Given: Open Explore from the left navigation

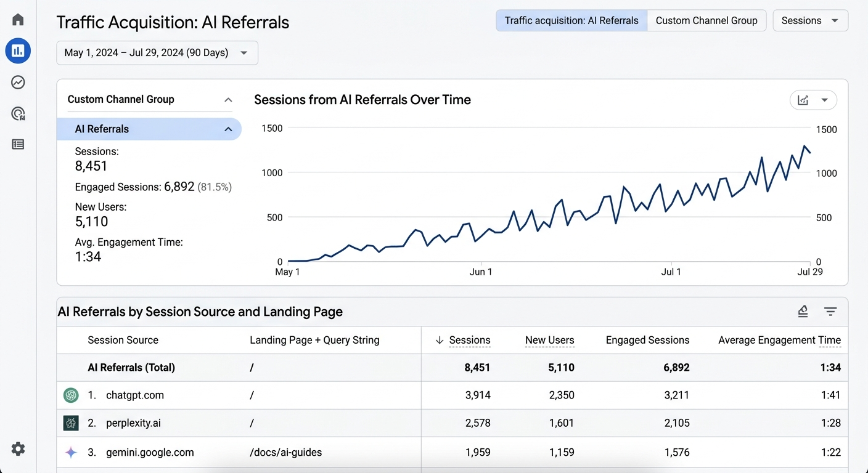Looking at the screenshot, I should 18,82.
